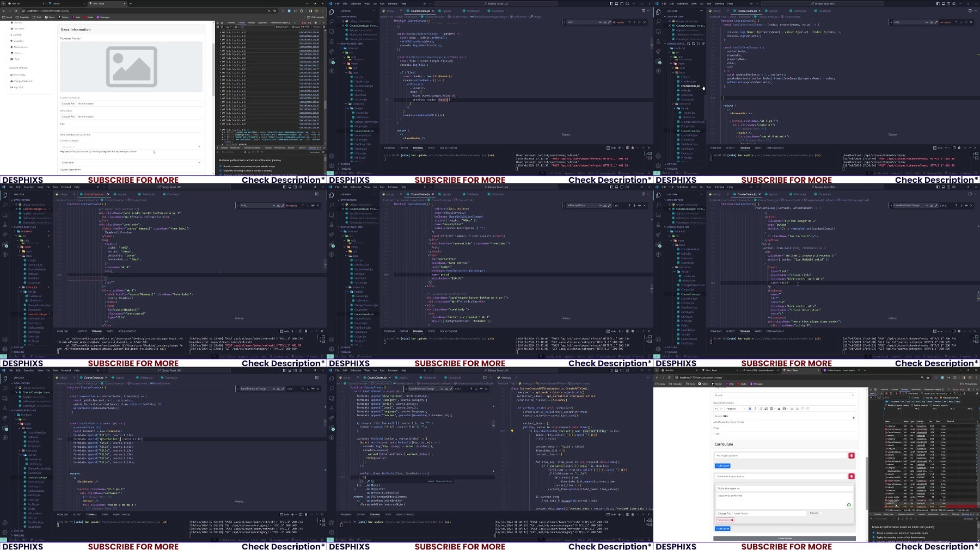Open Network tab in top-left DevTools
Screen dimensions: 980x550
coord(252,23)
